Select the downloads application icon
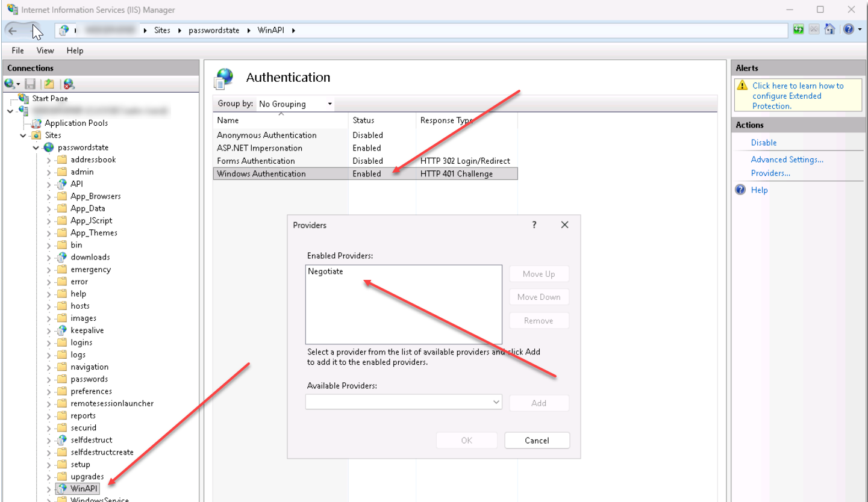The width and height of the screenshot is (868, 502). click(x=61, y=257)
